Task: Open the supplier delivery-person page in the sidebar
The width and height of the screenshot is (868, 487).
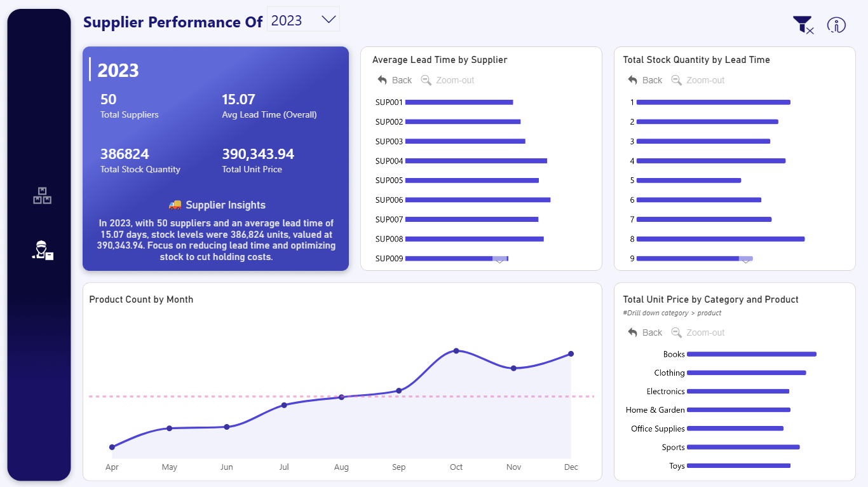Action: 43,250
